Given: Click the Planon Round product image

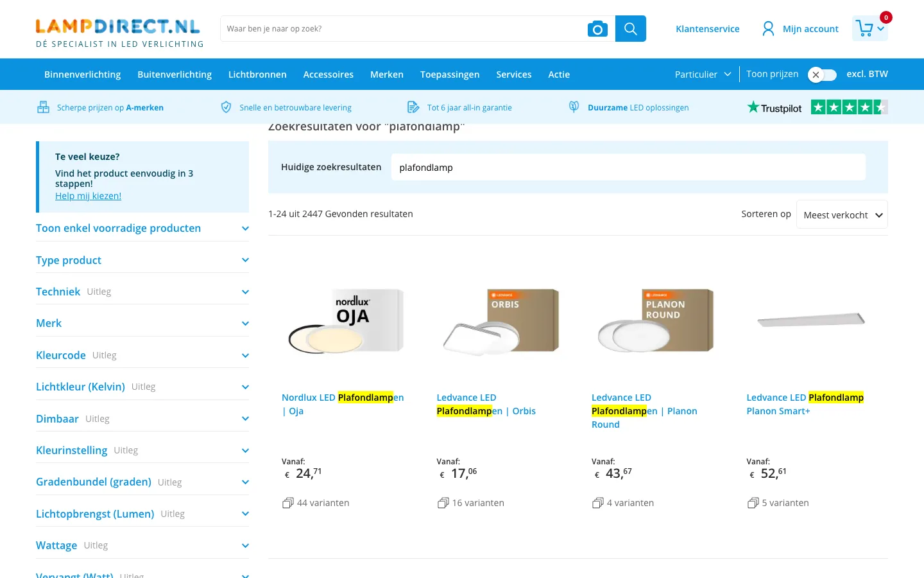Looking at the screenshot, I should [656, 320].
